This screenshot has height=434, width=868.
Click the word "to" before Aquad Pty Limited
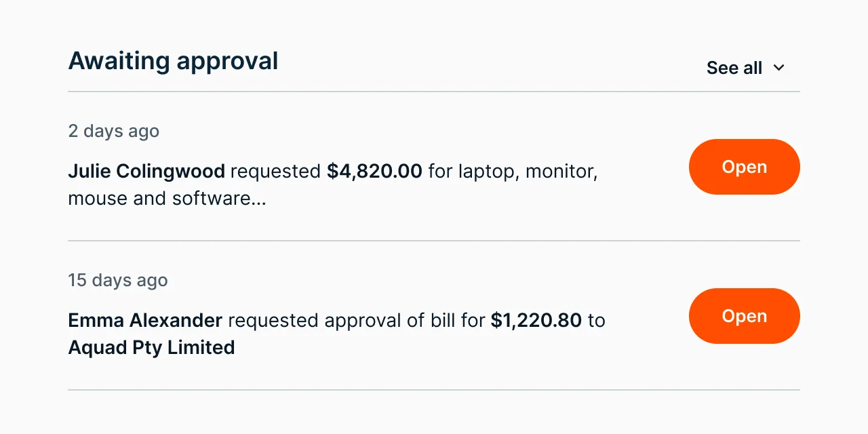click(x=596, y=320)
